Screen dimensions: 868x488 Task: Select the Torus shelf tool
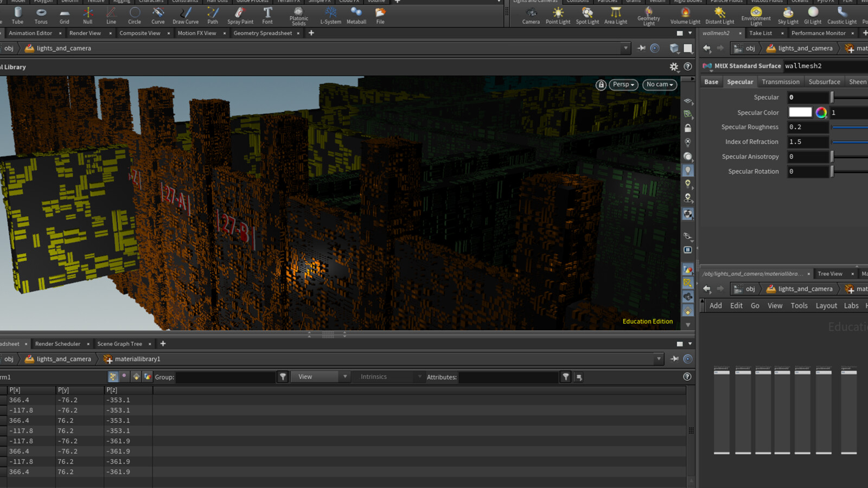(x=41, y=15)
